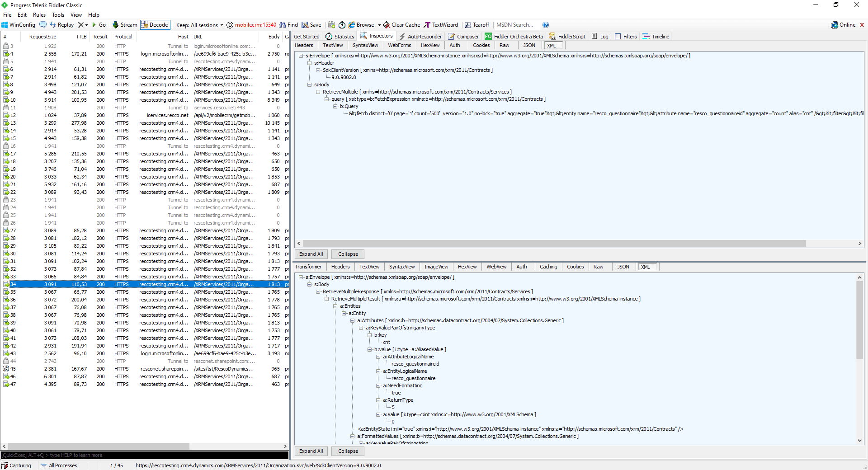Click the request pane horizontal scrollbar
This screenshot has width=868, height=470.
click(x=554, y=244)
